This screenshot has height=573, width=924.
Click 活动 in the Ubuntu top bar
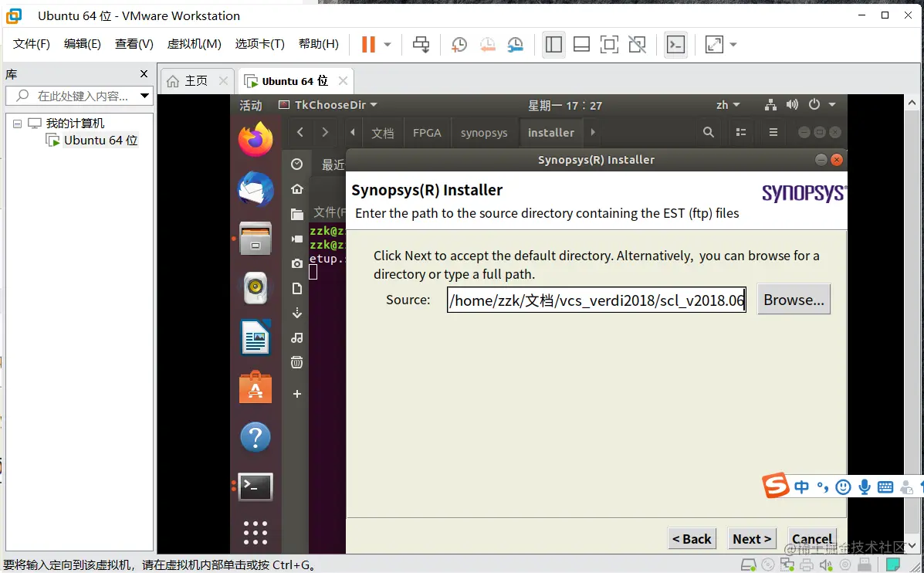[250, 105]
